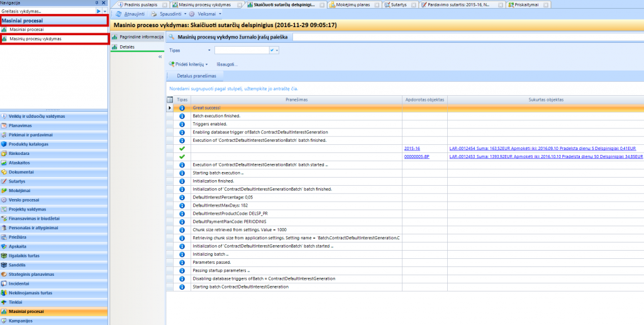Click the Išsaugoti... button

[227, 64]
